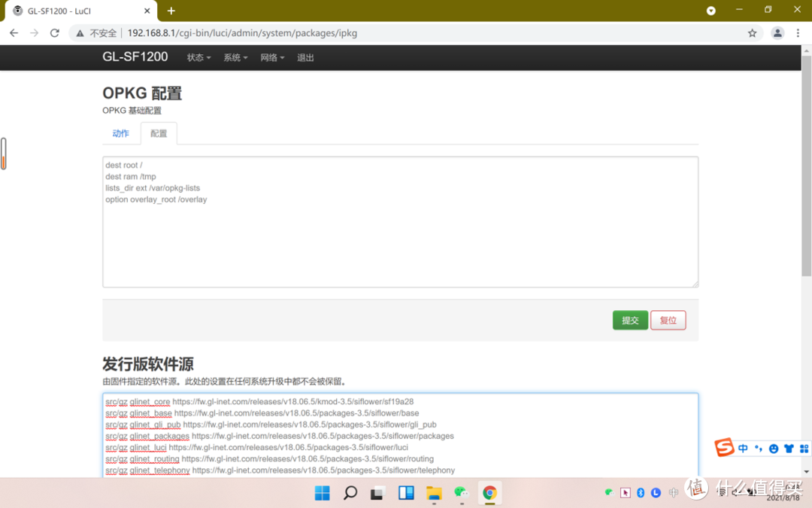Click the not-secure warning triangle icon
The image size is (812, 508).
tap(80, 33)
